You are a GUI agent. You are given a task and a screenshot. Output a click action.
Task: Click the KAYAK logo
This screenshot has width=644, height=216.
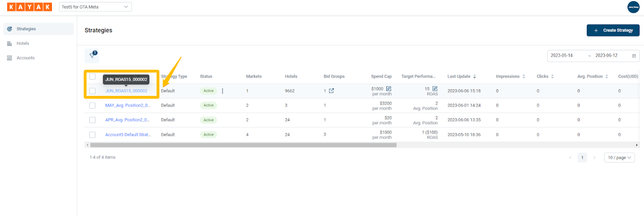pyautogui.click(x=29, y=7)
